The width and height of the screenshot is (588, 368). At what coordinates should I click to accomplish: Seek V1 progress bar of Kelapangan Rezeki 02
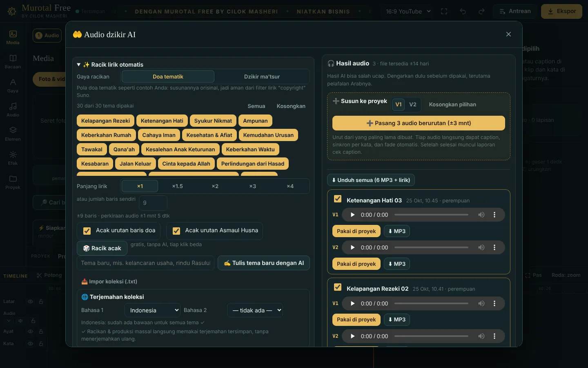point(431,303)
